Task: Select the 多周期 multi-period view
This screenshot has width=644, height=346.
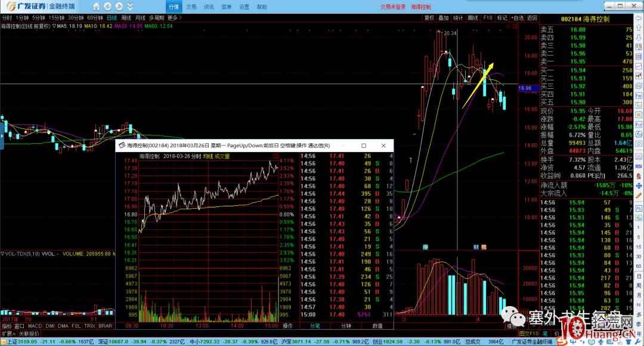Action: click(156, 18)
